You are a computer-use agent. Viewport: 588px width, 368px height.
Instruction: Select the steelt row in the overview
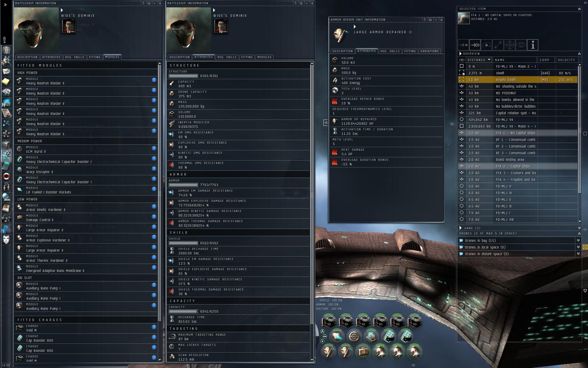518,73
